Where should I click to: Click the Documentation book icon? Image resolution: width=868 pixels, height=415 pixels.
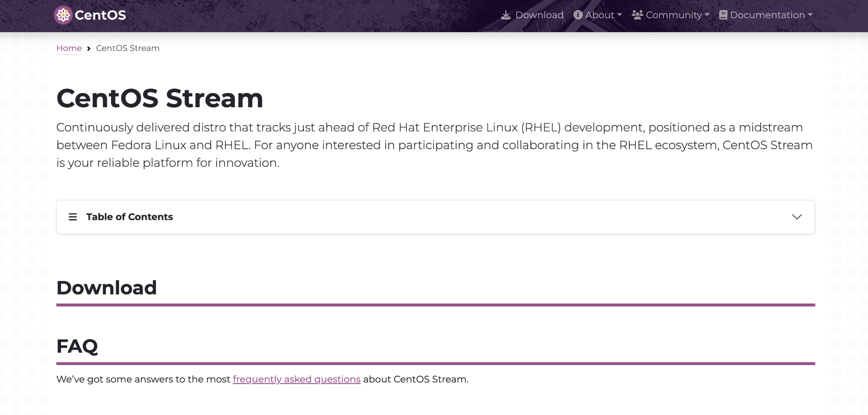[x=723, y=15]
